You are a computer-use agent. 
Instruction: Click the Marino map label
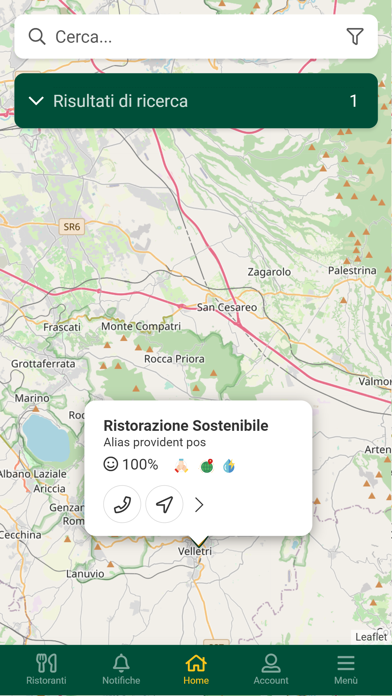32,398
